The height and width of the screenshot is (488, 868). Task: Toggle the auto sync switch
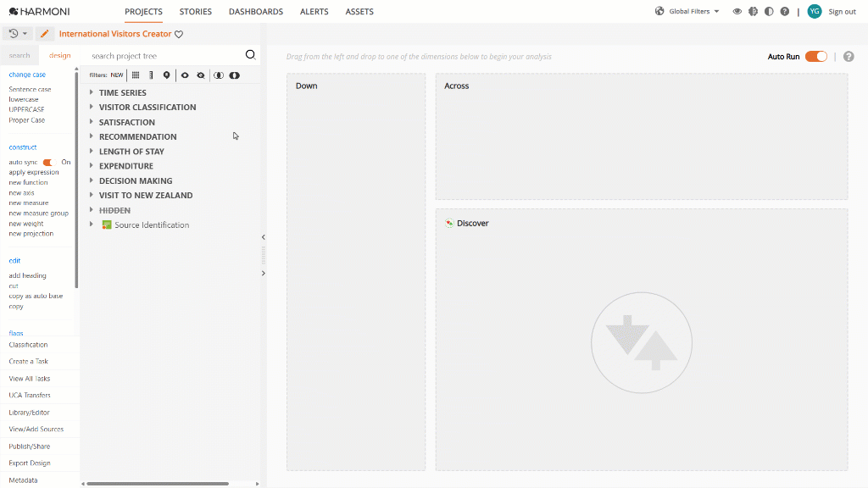tap(49, 162)
